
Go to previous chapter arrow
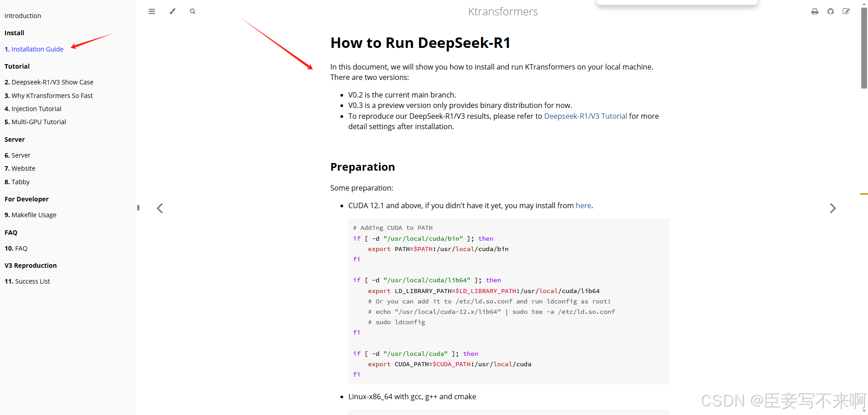coord(160,208)
